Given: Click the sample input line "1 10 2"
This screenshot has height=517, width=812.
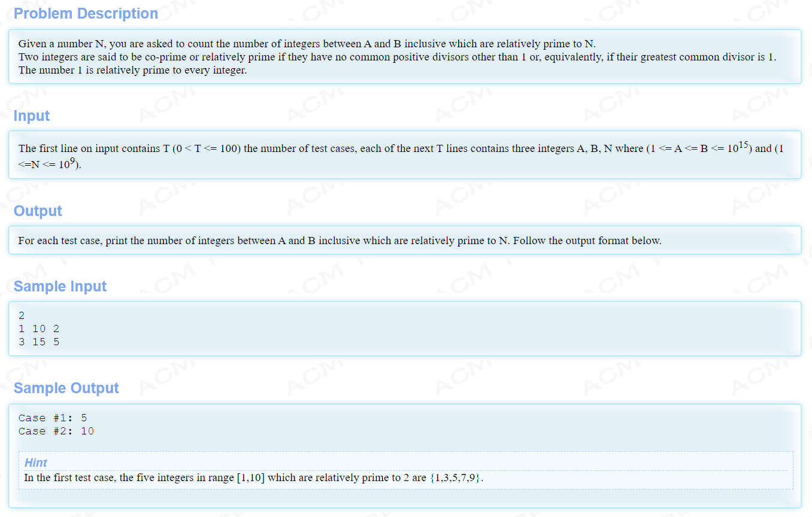Looking at the screenshot, I should (39, 329).
